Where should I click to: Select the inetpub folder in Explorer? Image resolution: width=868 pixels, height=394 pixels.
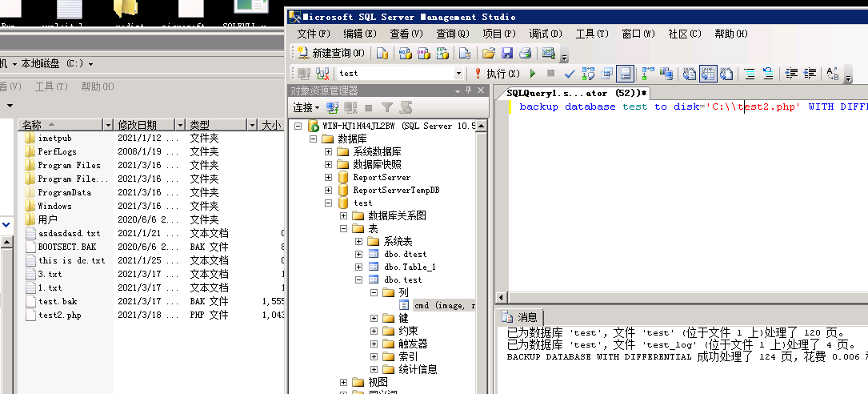coord(54,138)
